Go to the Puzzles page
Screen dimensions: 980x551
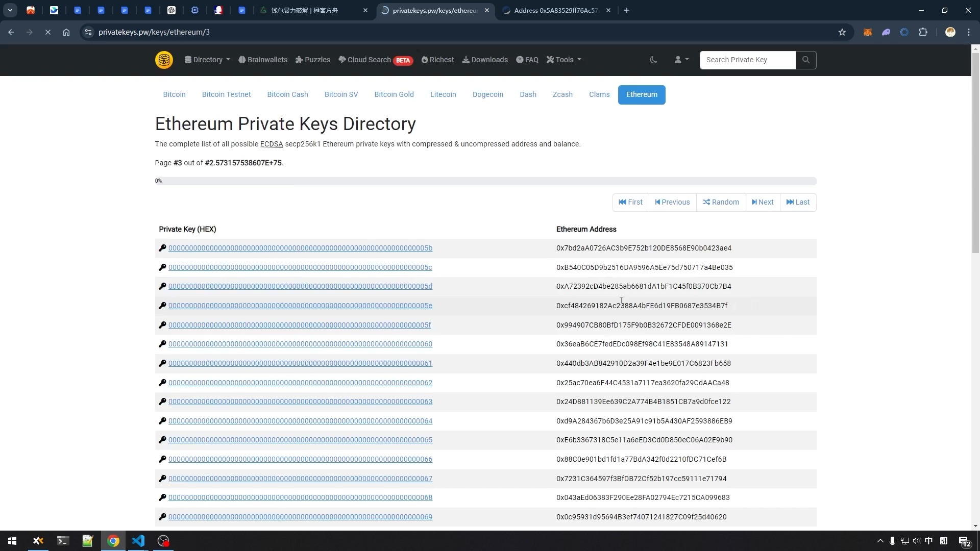313,60
